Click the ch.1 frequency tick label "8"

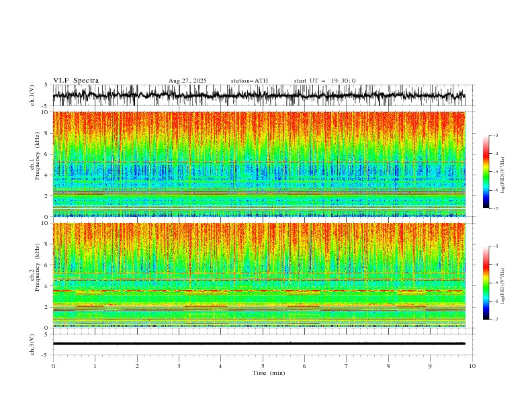(x=48, y=133)
